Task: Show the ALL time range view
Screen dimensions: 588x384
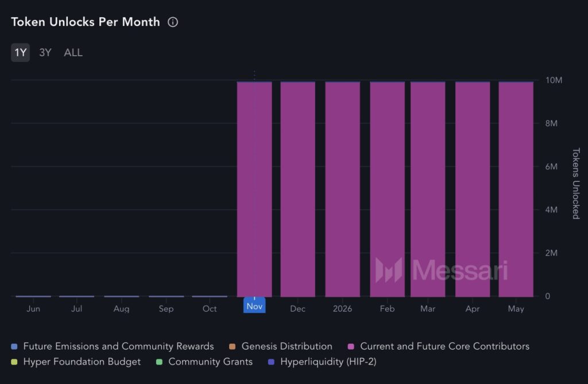Action: coord(73,52)
